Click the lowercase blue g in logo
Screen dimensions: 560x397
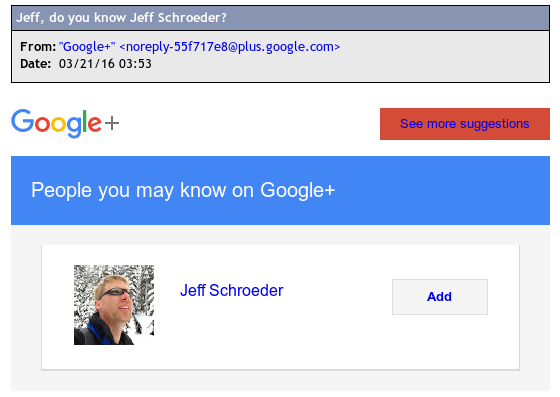tap(75, 127)
